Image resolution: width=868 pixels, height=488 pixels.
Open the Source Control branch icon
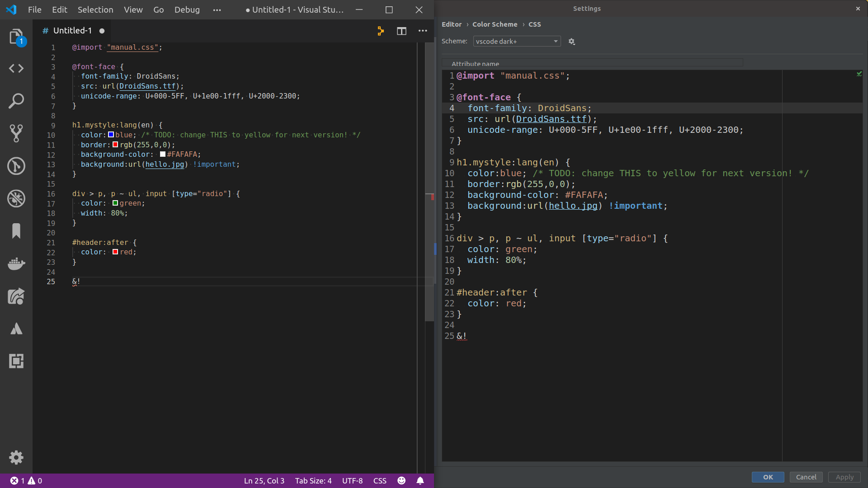tap(16, 133)
